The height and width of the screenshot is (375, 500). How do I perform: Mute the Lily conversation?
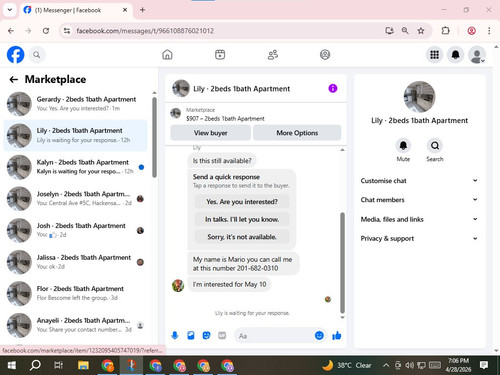(403, 146)
